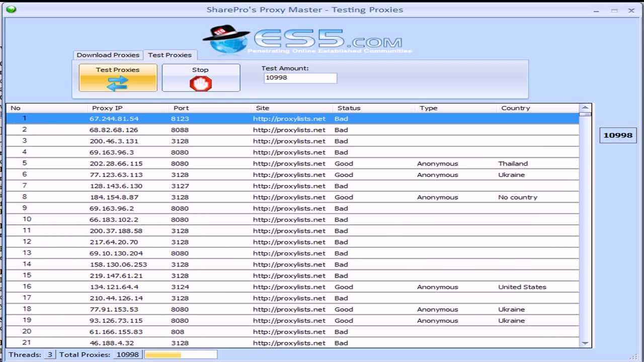
Task: Select proxy row 69.10.130.204
Action: click(x=292, y=253)
